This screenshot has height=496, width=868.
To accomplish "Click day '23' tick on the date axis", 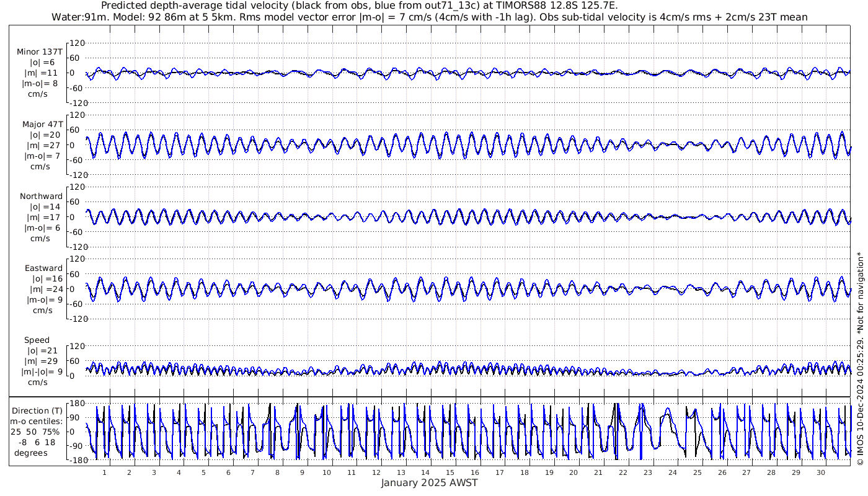I will click(648, 472).
